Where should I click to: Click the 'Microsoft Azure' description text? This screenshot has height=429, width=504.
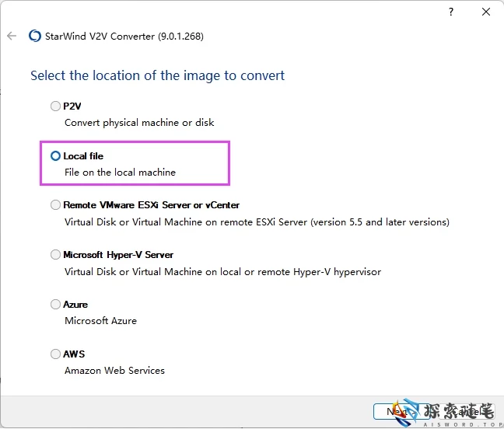click(100, 321)
